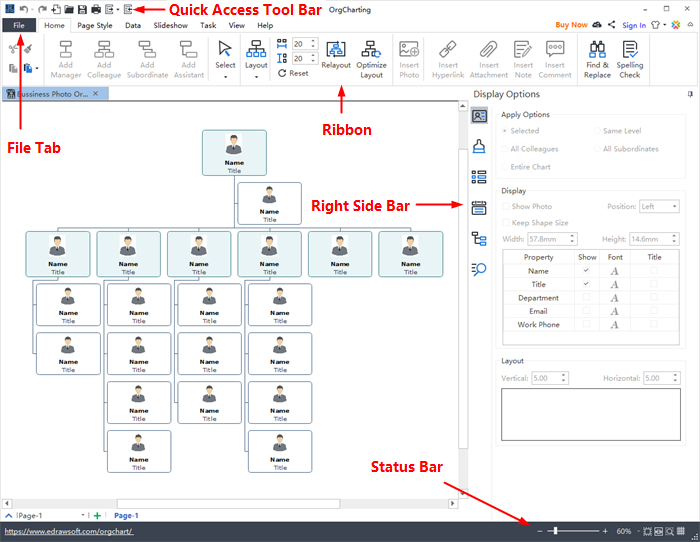Switch to the Slideshow tab
Viewport: 700px width, 542px height.
[171, 25]
